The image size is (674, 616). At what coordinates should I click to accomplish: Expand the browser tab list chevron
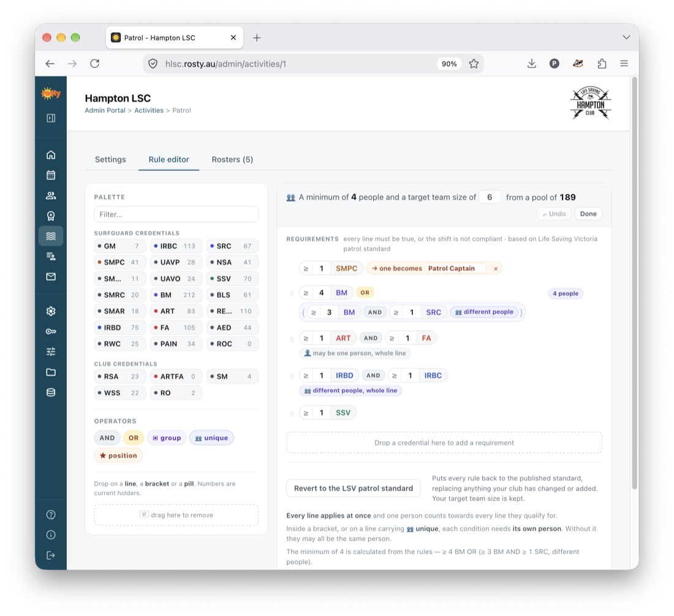point(626,37)
